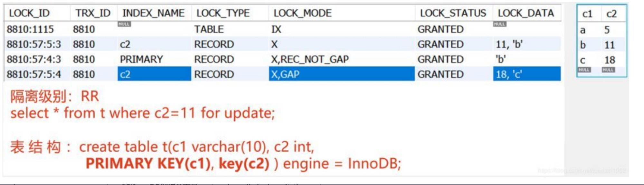
Task: Select lock row 8810:1115
Action: 282,29
